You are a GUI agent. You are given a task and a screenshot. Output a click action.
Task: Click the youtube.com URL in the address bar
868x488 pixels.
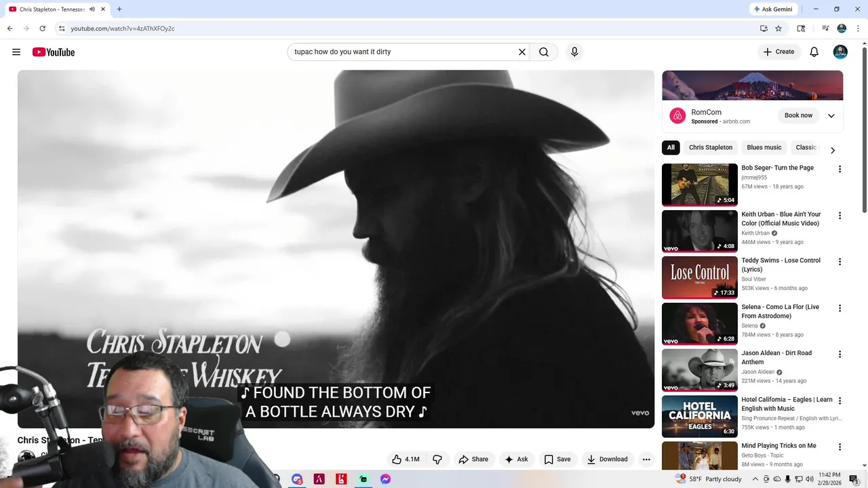click(x=123, y=28)
